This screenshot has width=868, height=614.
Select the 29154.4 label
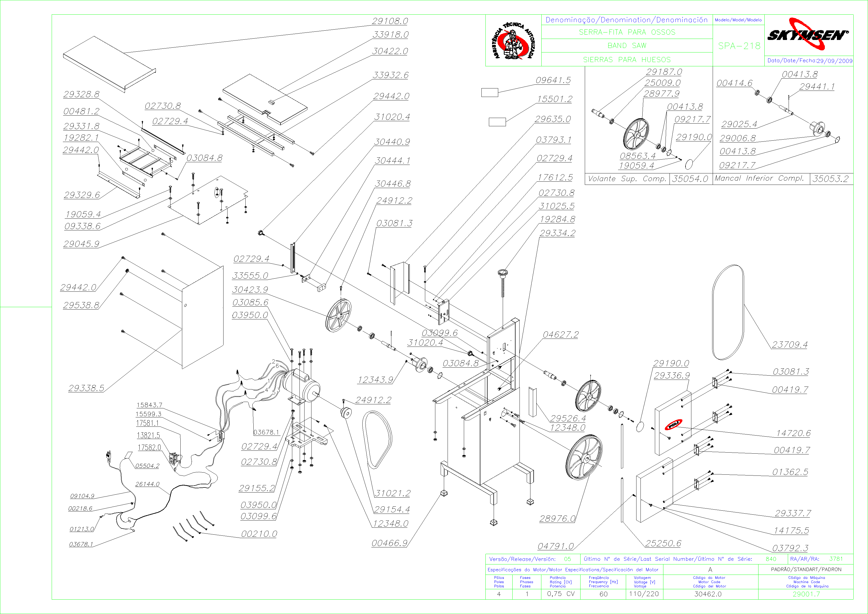point(392,510)
